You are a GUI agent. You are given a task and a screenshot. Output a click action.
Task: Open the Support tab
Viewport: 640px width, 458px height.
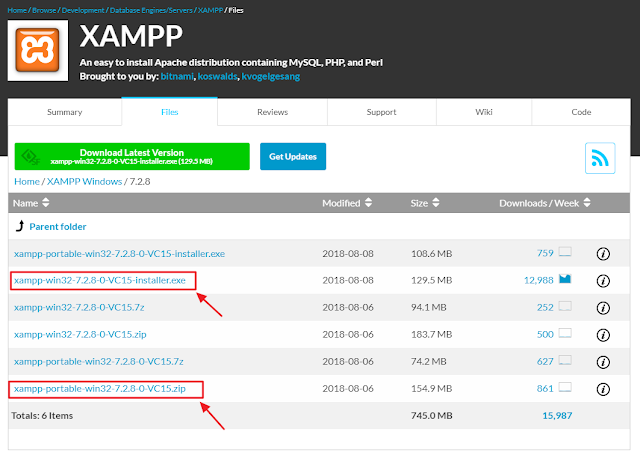coord(381,112)
